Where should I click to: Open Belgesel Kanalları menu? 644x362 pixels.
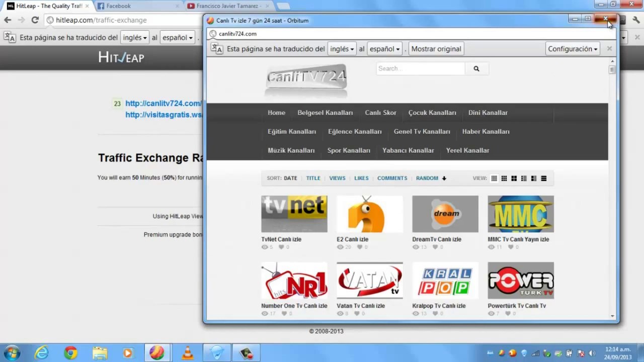pyautogui.click(x=325, y=113)
